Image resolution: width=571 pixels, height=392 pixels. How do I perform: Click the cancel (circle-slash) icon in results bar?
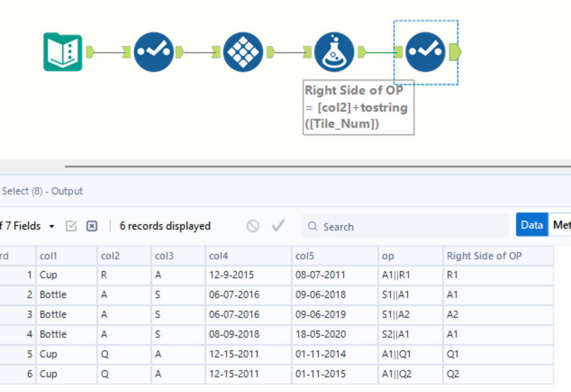253,226
